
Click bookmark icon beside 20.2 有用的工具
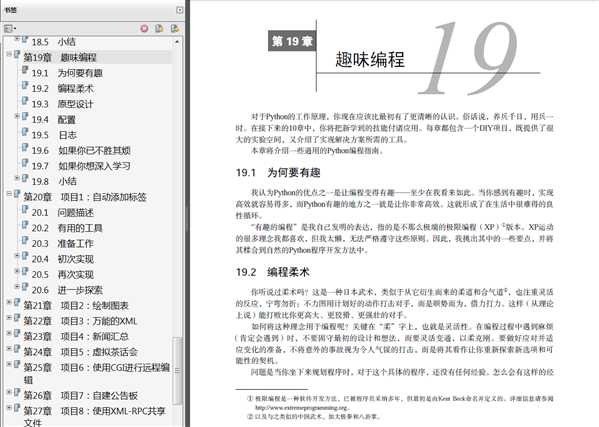tap(25, 225)
